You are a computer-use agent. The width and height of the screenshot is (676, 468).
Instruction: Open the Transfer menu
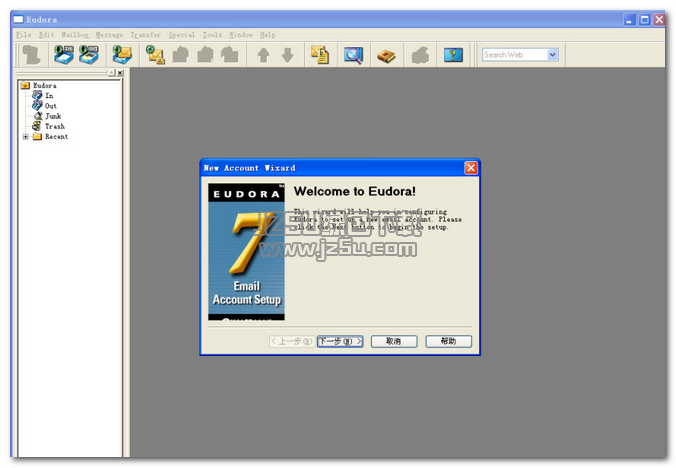[145, 34]
